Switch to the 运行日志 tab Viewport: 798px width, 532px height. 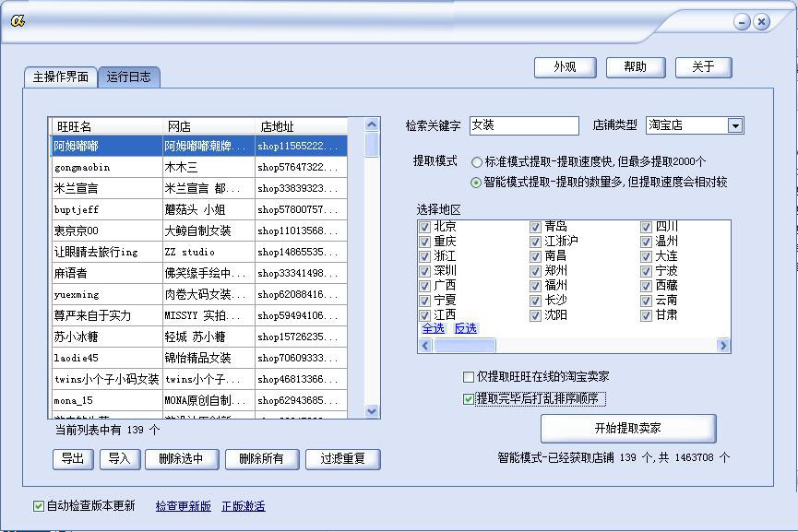point(128,77)
